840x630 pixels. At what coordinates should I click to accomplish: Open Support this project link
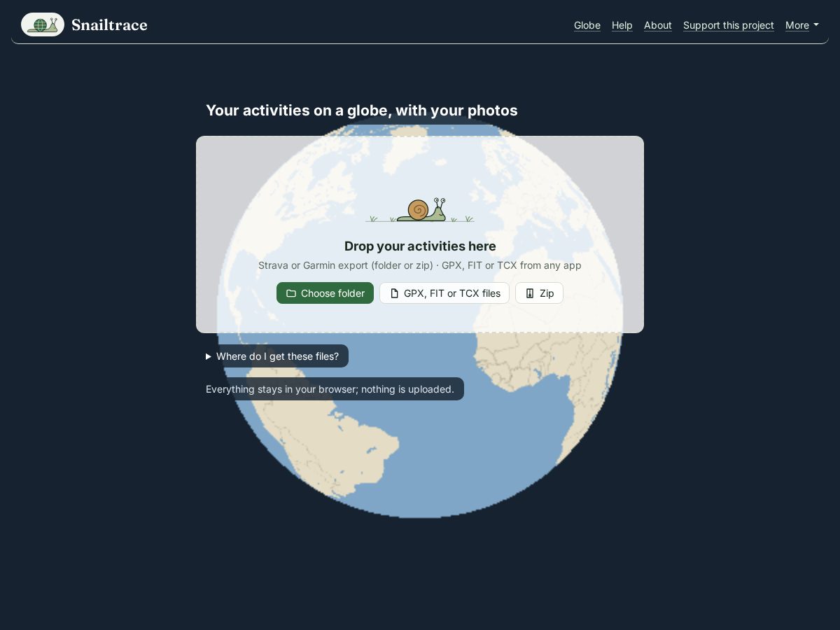[729, 25]
